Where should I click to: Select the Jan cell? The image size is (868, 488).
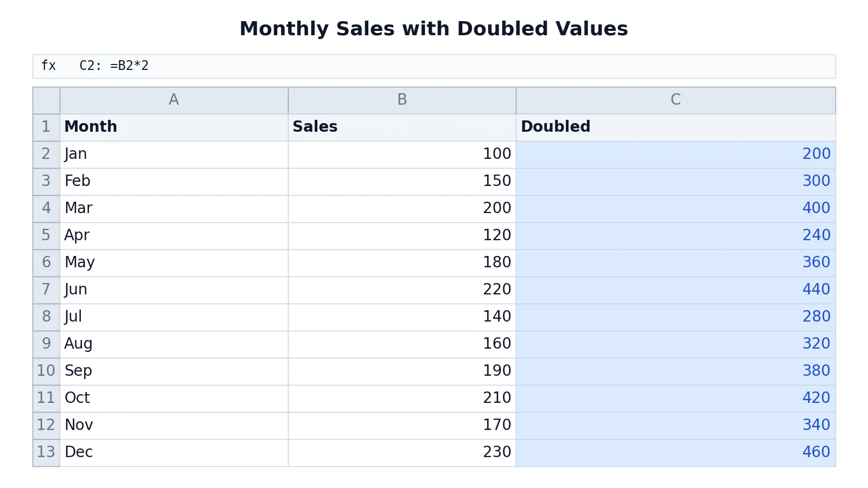pyautogui.click(x=174, y=155)
